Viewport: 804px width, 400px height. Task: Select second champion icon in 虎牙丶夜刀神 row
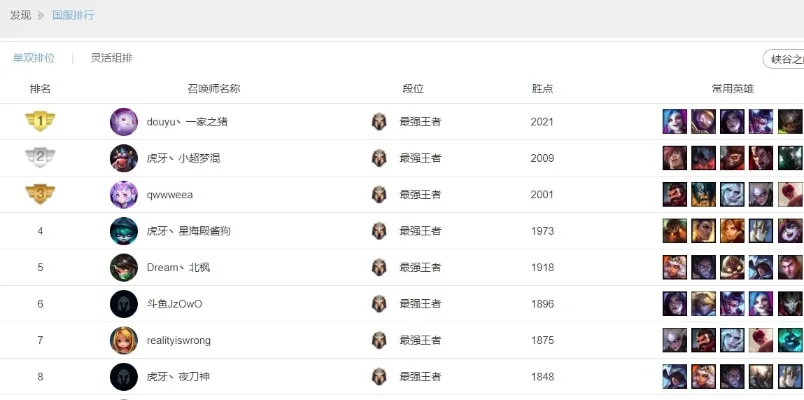[704, 376]
